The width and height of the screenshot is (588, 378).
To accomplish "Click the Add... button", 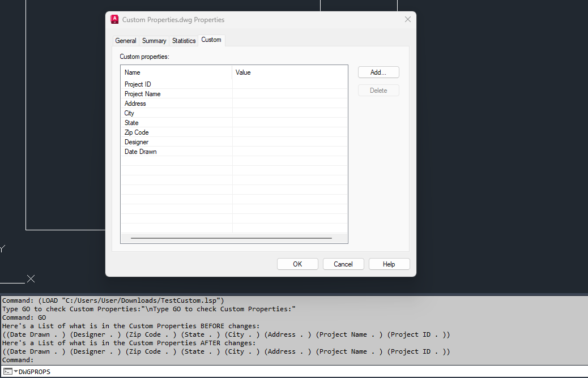I will tap(378, 72).
